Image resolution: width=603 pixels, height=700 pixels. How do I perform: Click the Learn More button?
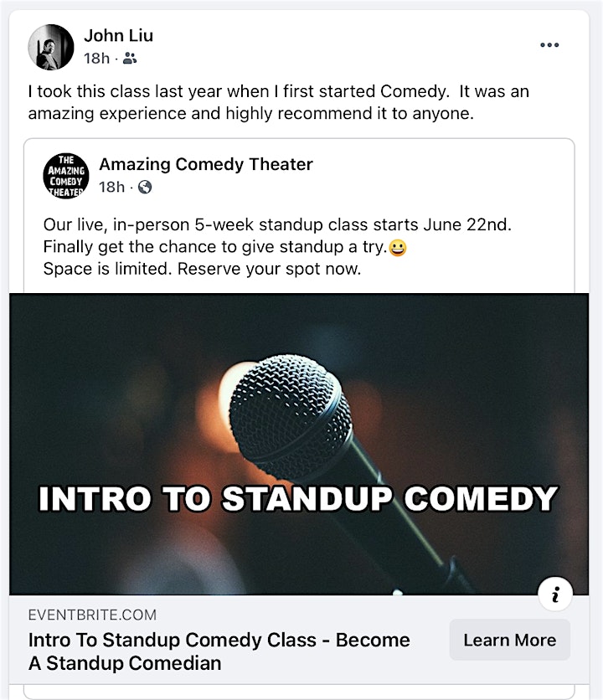[x=510, y=640]
